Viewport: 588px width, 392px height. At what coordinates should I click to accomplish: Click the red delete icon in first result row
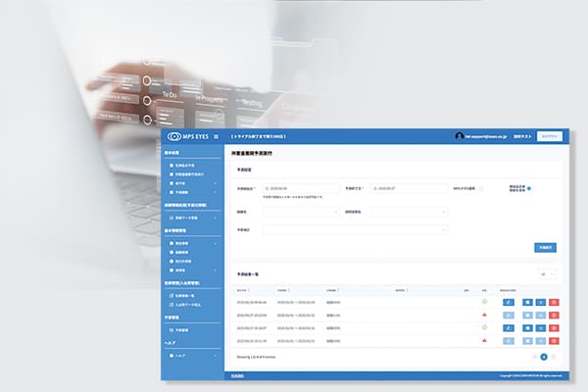coord(553,301)
